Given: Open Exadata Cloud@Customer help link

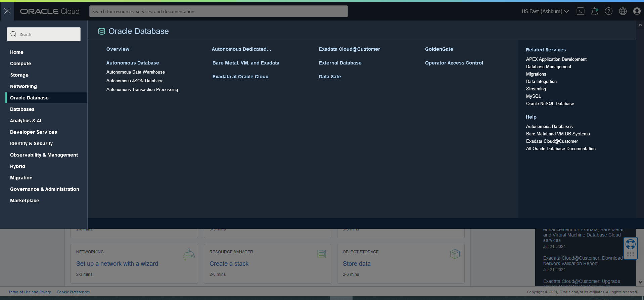Looking at the screenshot, I should [x=552, y=141].
